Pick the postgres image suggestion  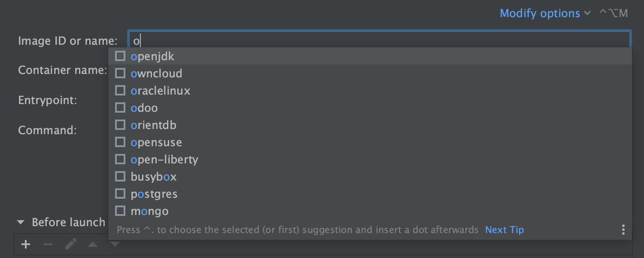370,194
